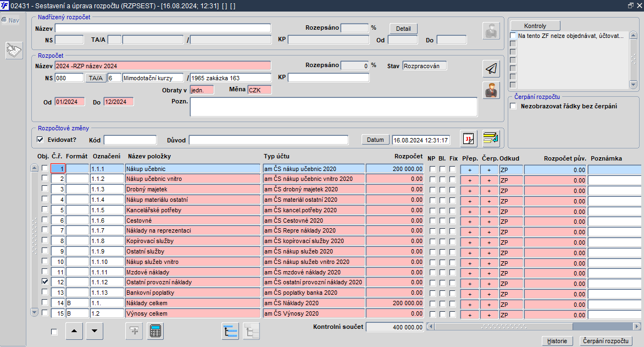Open Čerpání rozpočtu button
This screenshot has height=347, width=644.
(606, 341)
